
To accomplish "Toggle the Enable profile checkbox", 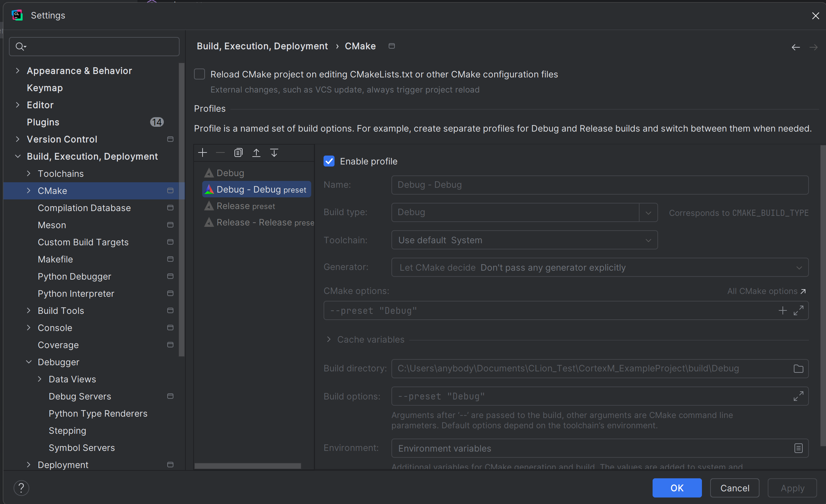I will pyautogui.click(x=329, y=161).
